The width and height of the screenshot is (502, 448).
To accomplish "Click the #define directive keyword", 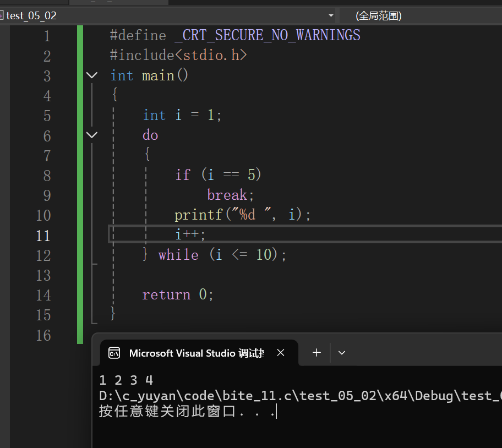I will coord(138,36).
